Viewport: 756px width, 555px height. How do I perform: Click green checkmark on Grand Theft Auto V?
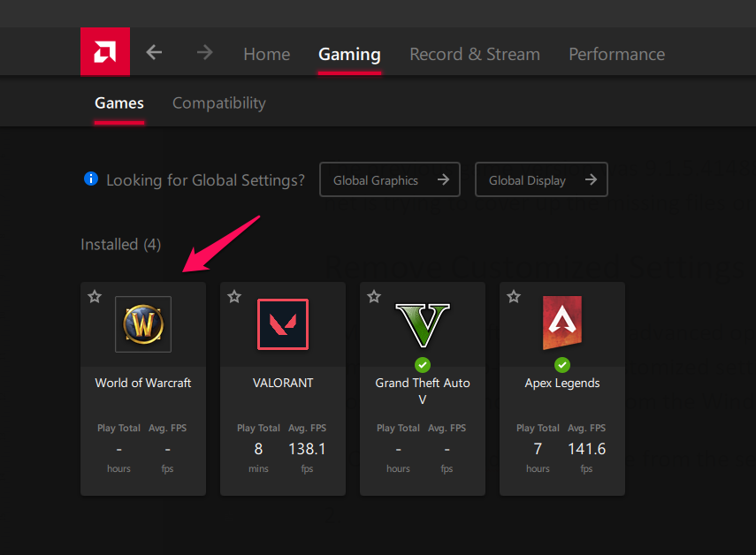click(x=423, y=365)
